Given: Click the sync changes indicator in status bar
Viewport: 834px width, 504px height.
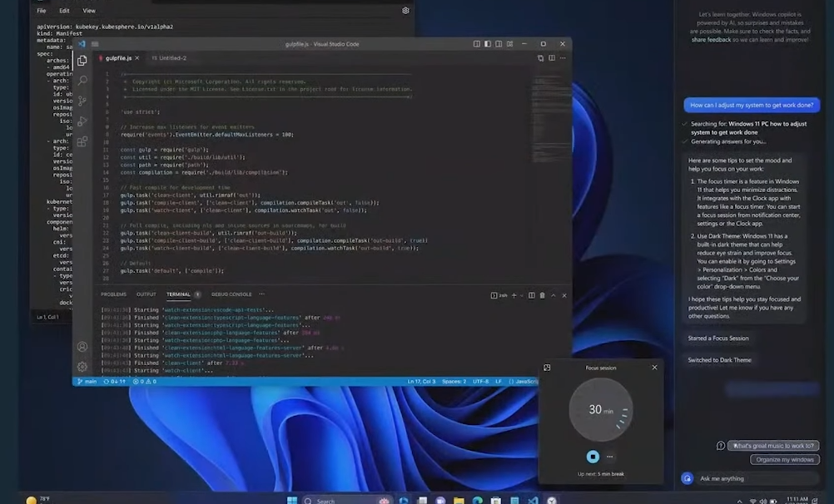Looking at the screenshot, I should [x=114, y=381].
